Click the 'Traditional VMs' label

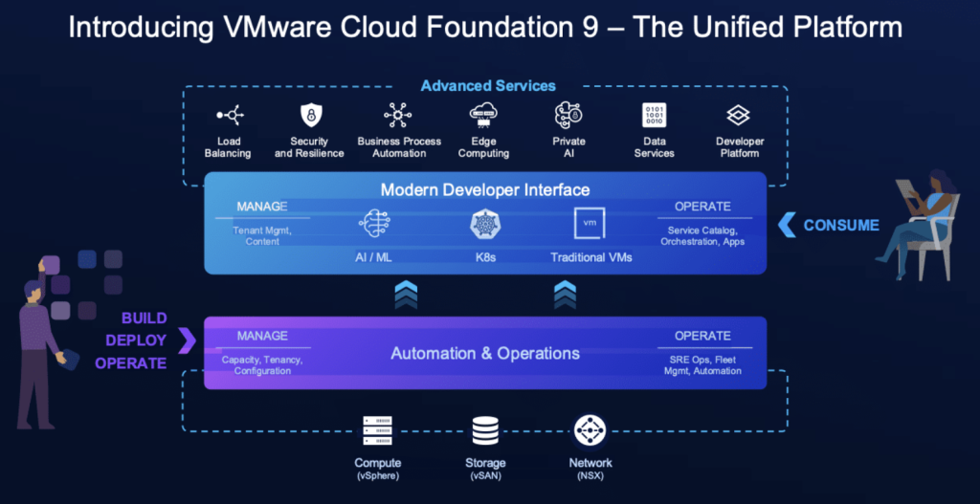click(591, 256)
